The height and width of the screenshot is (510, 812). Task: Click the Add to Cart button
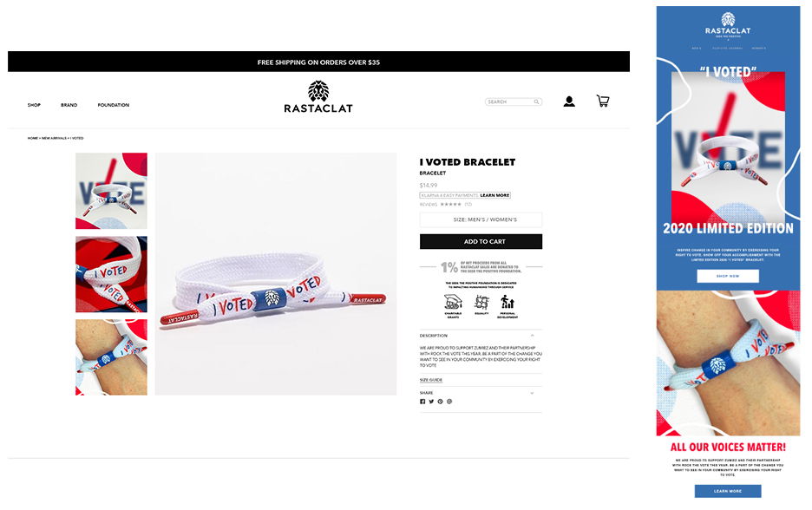point(481,241)
